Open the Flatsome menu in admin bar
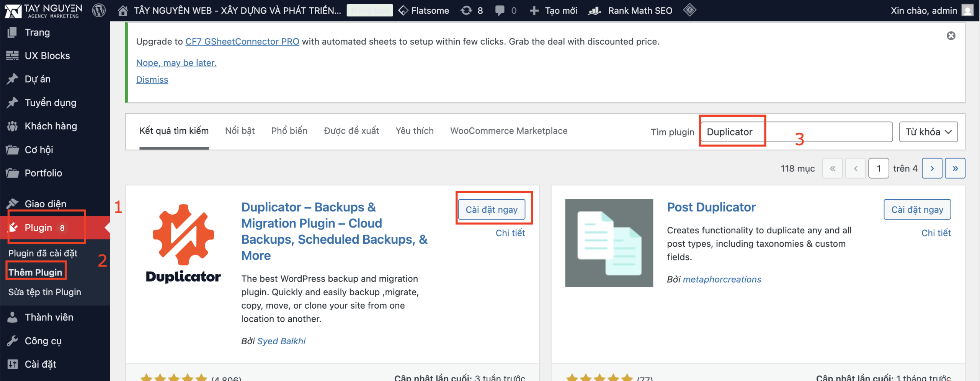 pyautogui.click(x=424, y=10)
